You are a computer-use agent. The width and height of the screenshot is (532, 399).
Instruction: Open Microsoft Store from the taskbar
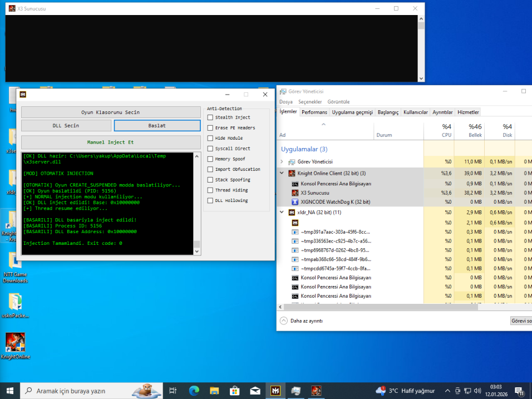tap(235, 391)
